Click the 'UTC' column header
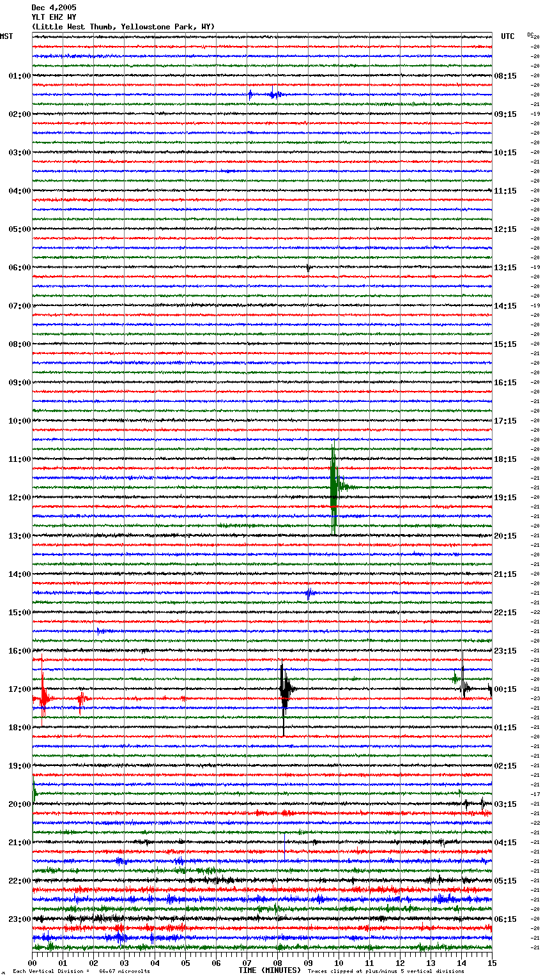The width and height of the screenshot is (543, 980). point(507,36)
